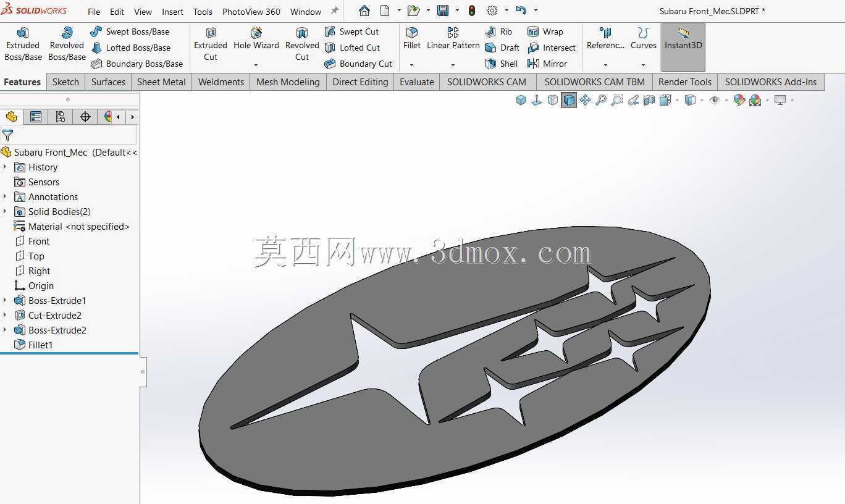Click the Boundary Cut button
845x504 pixels.
point(358,64)
